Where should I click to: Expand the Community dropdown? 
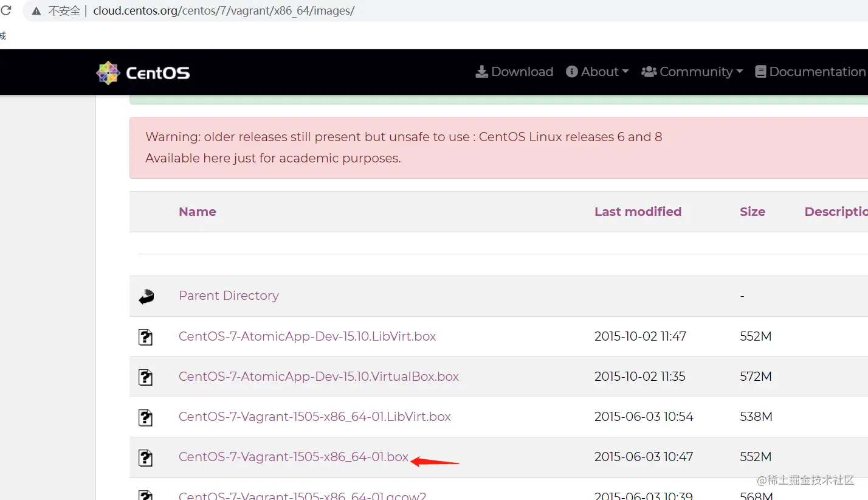(692, 72)
